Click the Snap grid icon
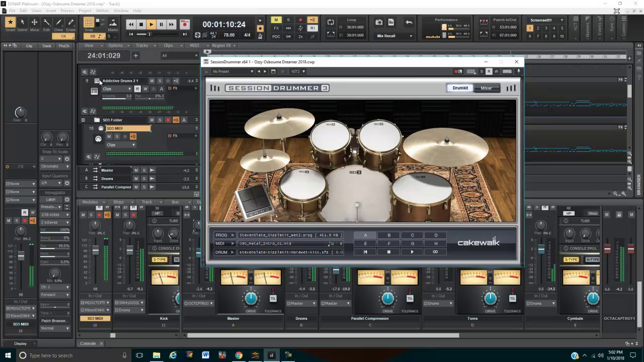The height and width of the screenshot is (362, 644). pyautogui.click(x=89, y=23)
